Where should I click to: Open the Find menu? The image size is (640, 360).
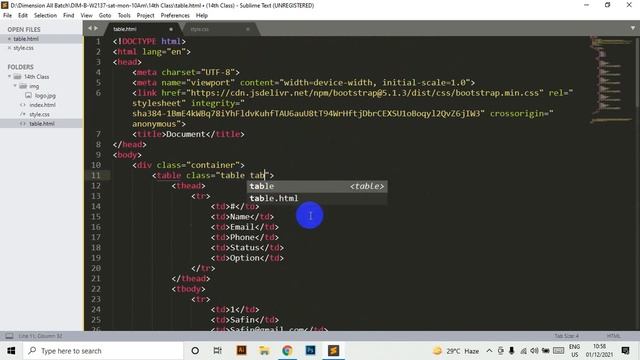point(69,16)
